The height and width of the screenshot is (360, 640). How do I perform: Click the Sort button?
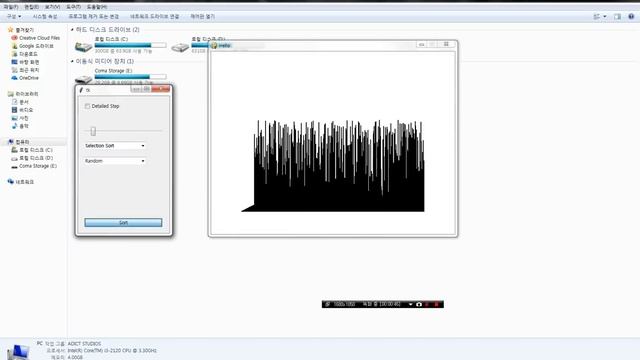(x=123, y=222)
